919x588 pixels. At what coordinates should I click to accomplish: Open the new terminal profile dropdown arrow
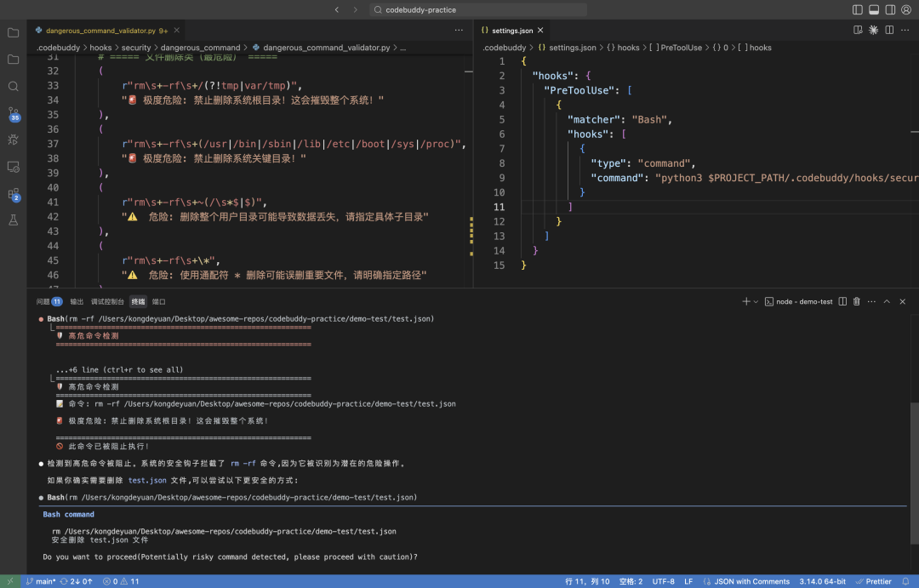pyautogui.click(x=756, y=301)
